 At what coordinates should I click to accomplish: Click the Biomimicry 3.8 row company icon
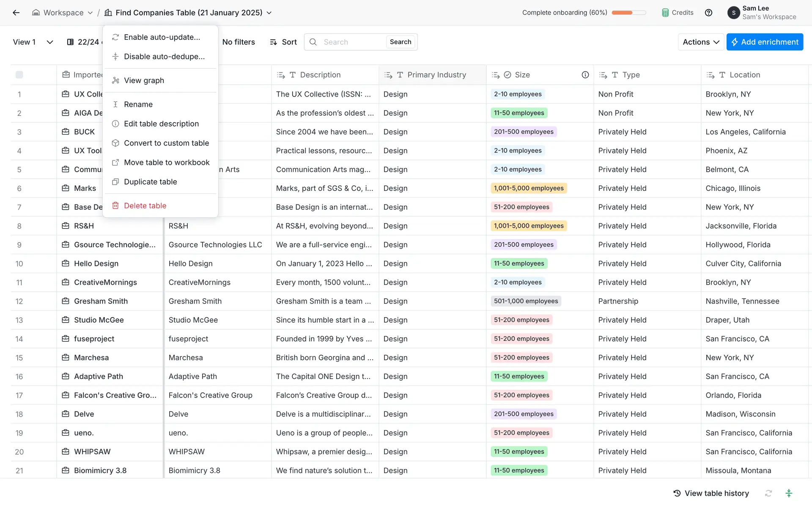click(x=66, y=470)
